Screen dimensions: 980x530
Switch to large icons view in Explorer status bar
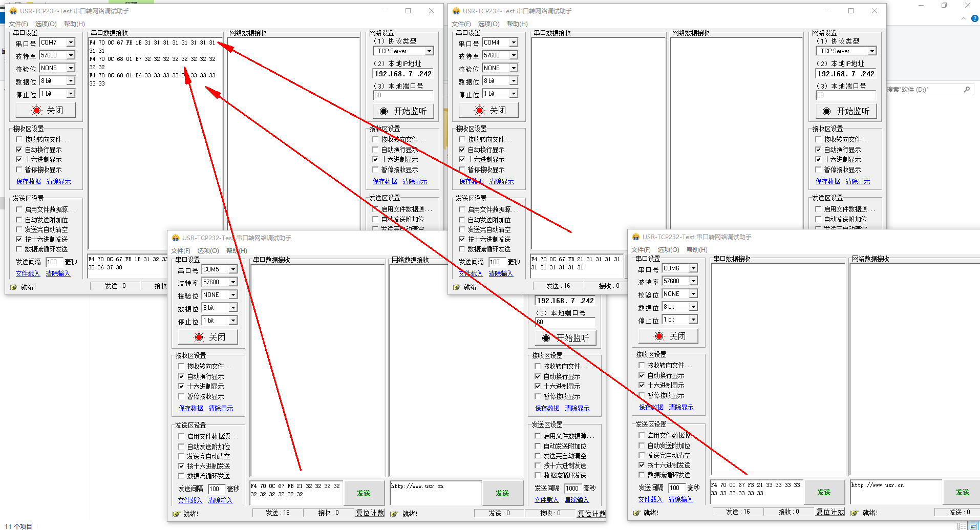coord(973,526)
